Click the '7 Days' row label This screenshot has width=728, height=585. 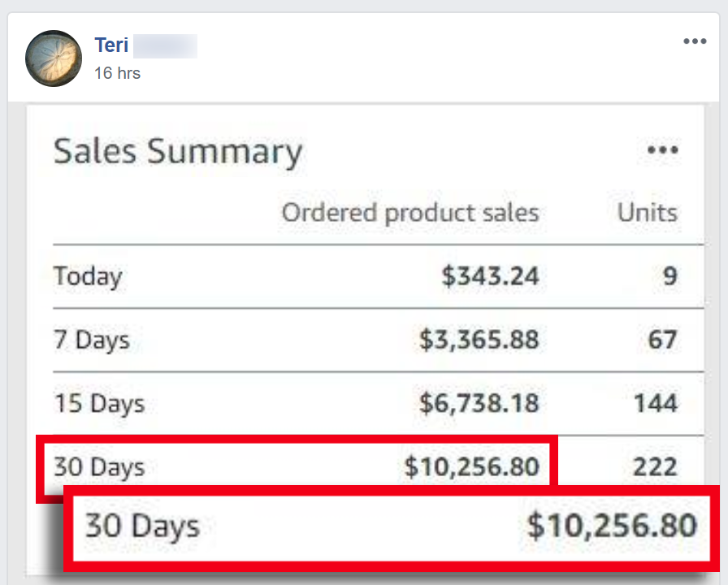point(91,339)
